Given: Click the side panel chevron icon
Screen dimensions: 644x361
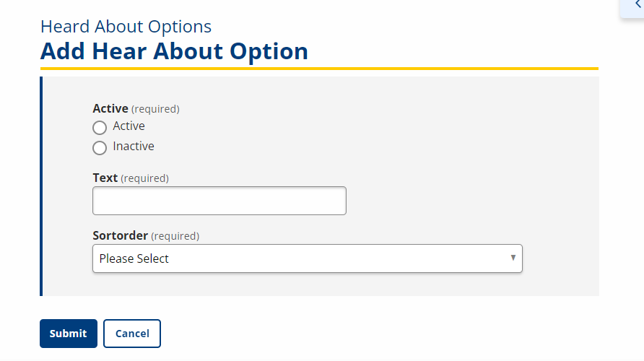Looking at the screenshot, I should 638,4.
